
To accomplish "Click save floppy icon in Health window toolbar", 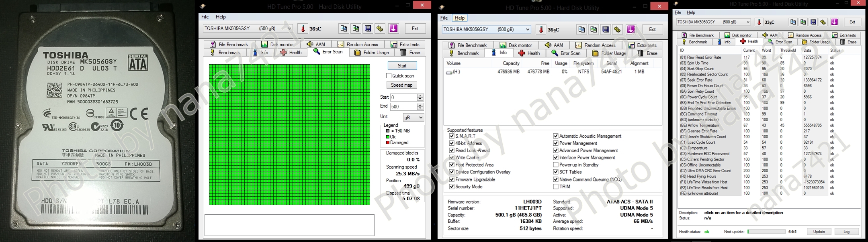I will click(813, 22).
